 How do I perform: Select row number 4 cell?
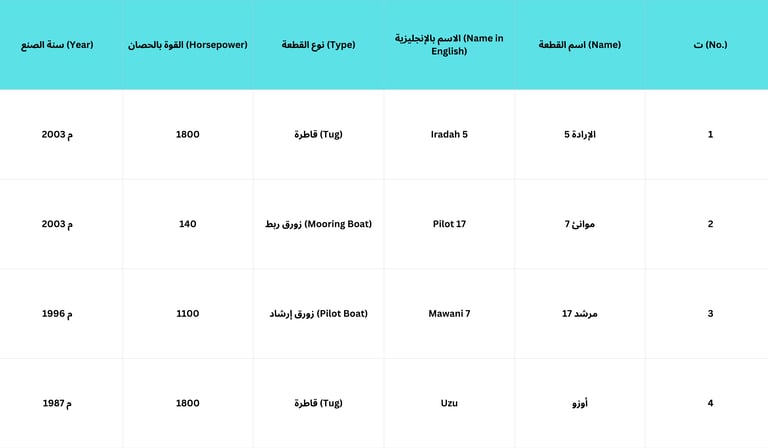(710, 403)
